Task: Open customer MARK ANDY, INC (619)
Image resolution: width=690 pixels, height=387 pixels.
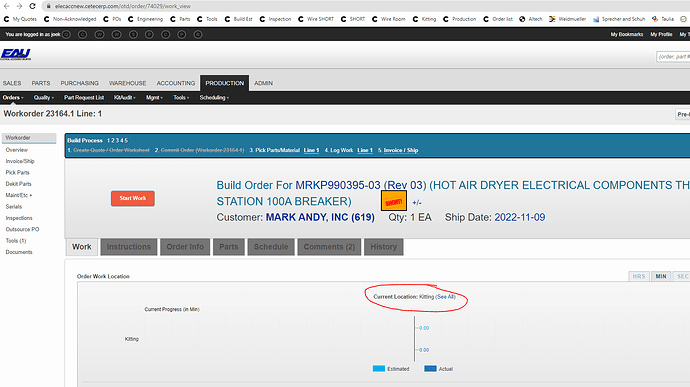Action: click(x=320, y=217)
